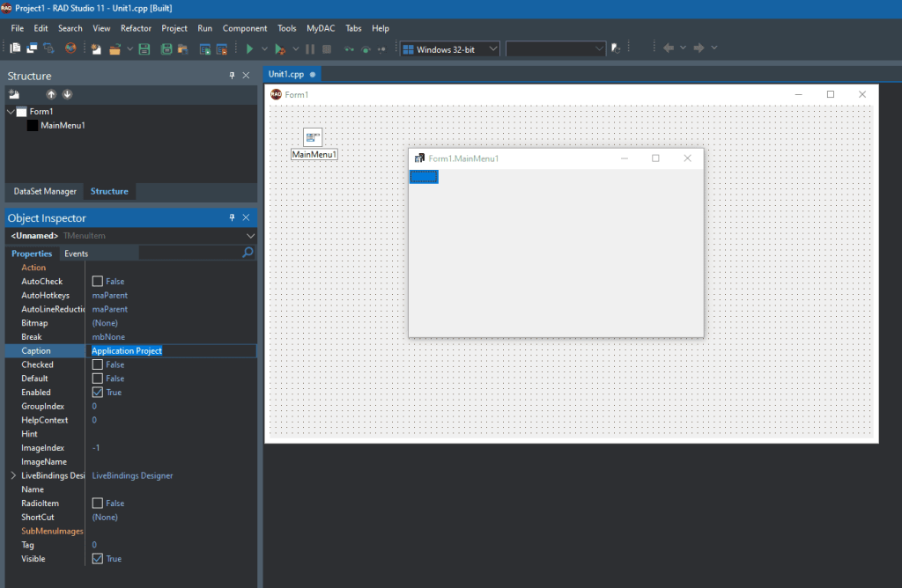The height and width of the screenshot is (588, 902).
Task: Click the Back navigation arrow in toolbar
Action: click(668, 48)
